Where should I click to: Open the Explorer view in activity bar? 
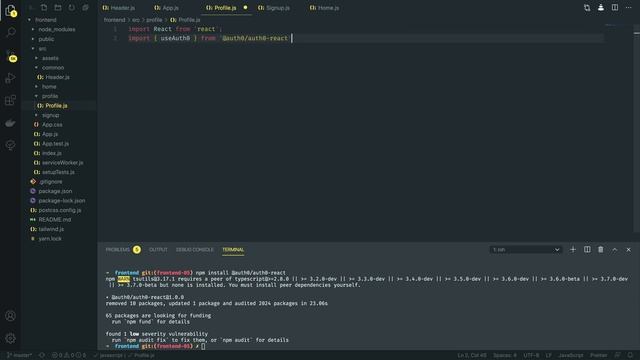tap(11, 11)
